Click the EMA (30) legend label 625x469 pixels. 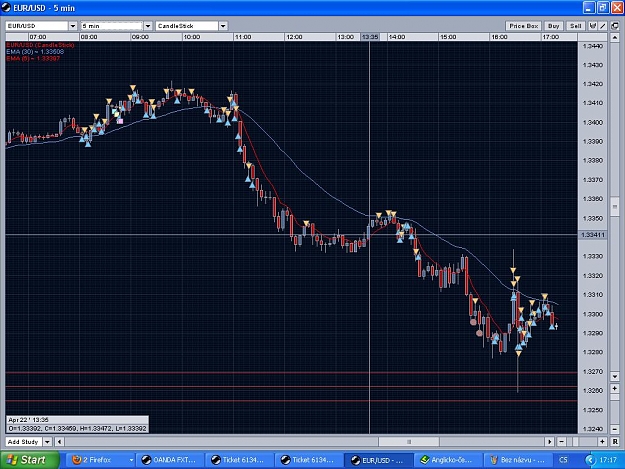(35, 52)
